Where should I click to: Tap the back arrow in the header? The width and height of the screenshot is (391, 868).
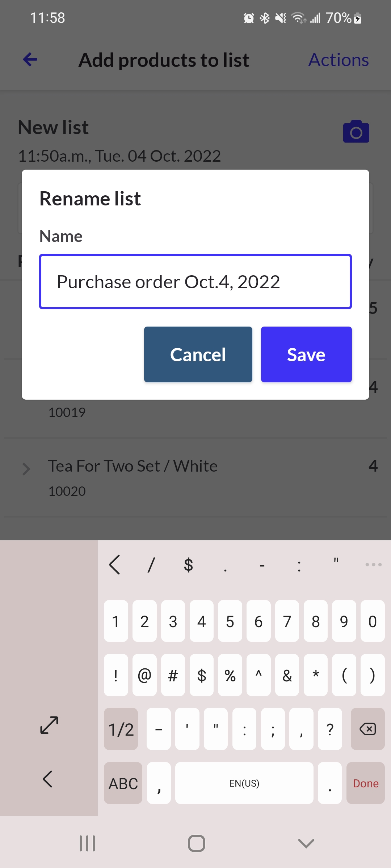click(x=30, y=60)
